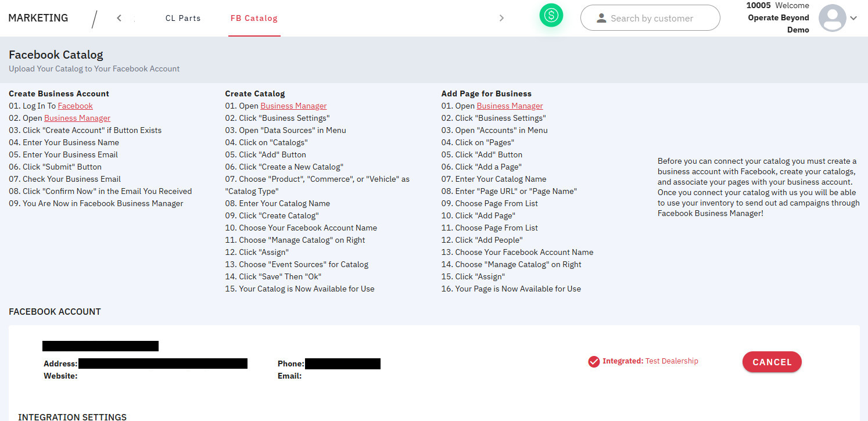Click the Add Page for Business heading
868x421 pixels.
(486, 93)
